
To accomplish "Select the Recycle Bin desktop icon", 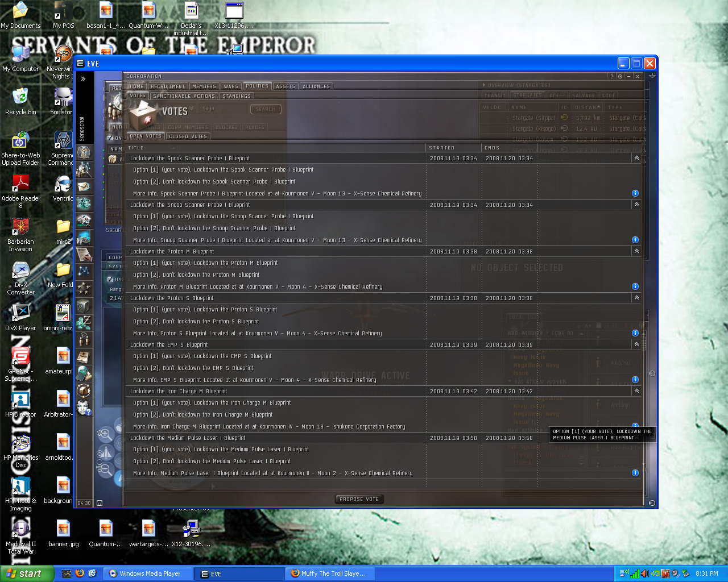I will [x=20, y=102].
